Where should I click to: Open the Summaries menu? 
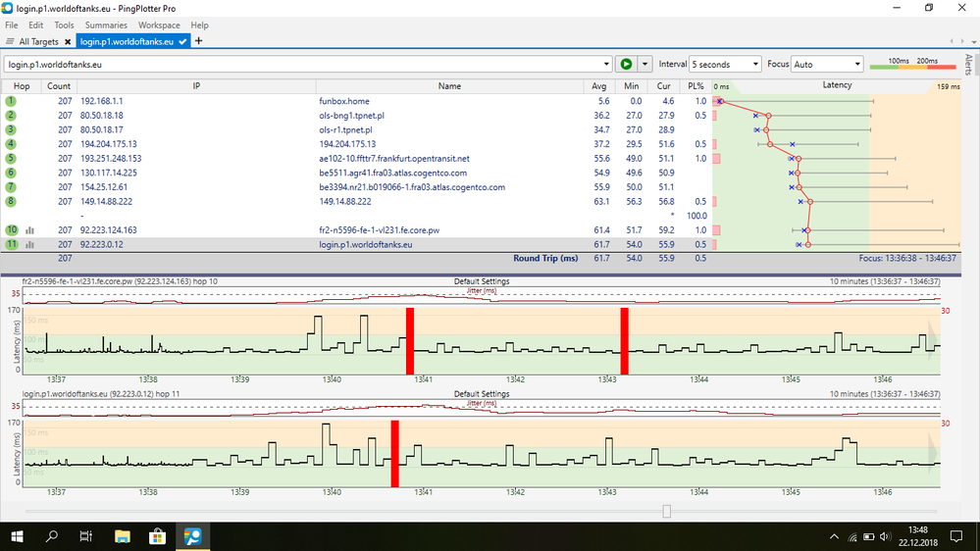coord(105,25)
